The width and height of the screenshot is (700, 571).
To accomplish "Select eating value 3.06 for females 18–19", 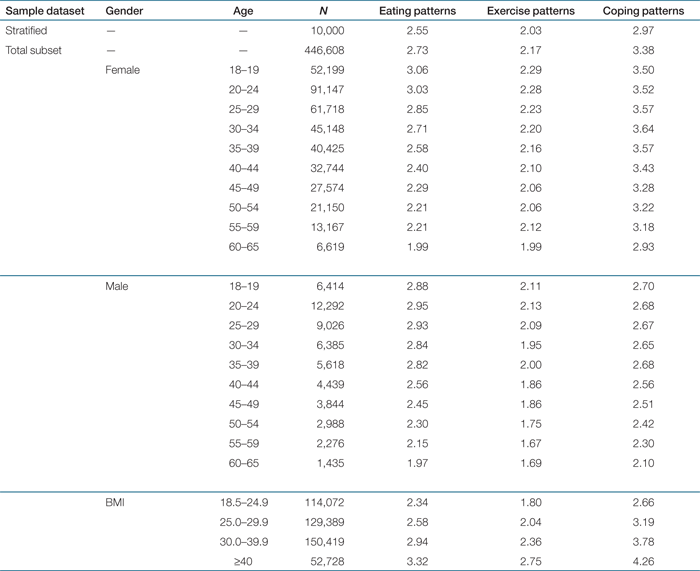I will [417, 70].
